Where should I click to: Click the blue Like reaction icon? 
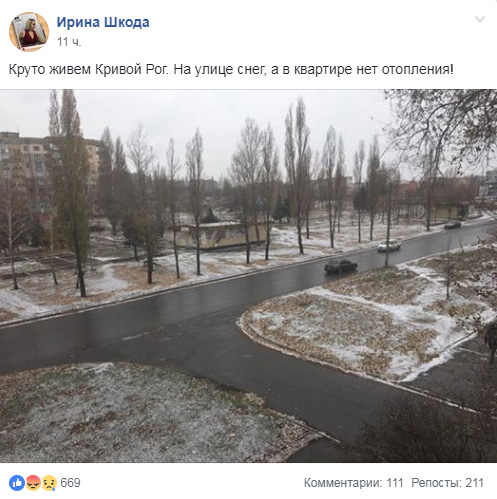(17, 483)
